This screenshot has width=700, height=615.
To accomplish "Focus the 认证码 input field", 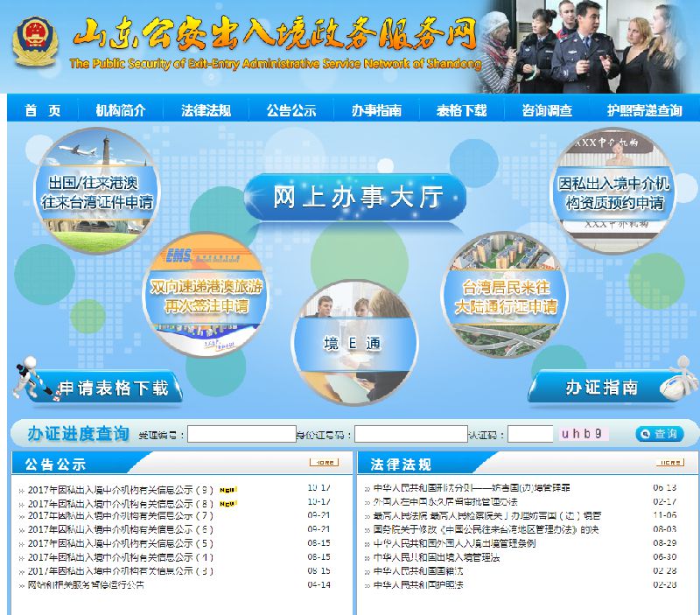I will tap(530, 434).
